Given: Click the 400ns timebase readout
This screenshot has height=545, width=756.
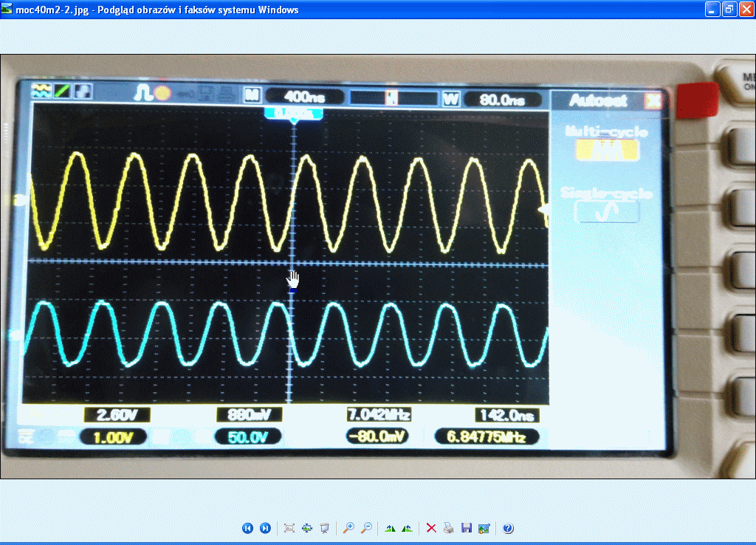Looking at the screenshot, I should pos(305,97).
